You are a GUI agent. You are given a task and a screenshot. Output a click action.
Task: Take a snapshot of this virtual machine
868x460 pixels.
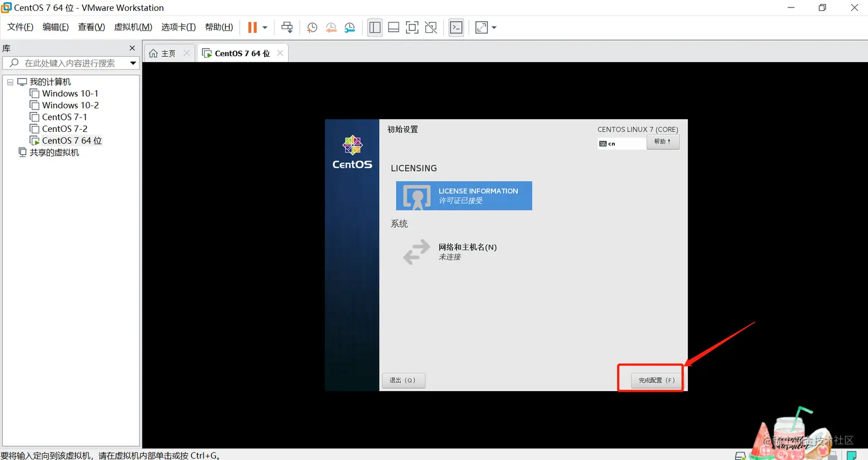pos(312,27)
